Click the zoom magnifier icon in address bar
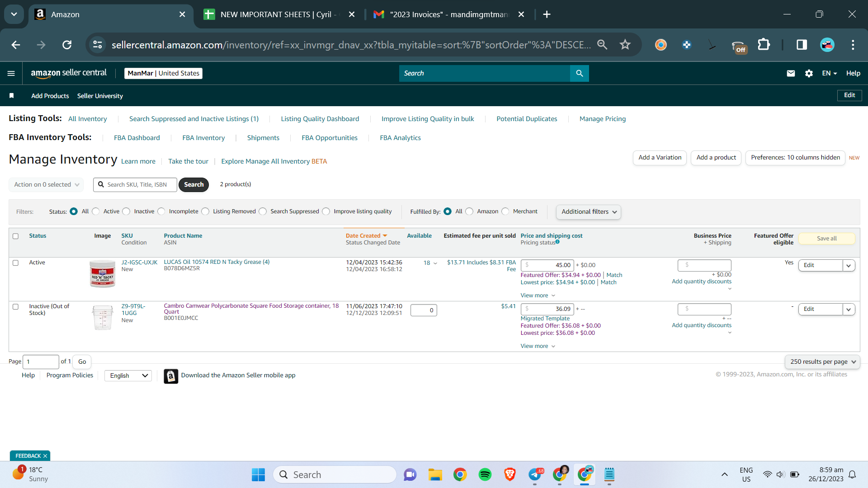The width and height of the screenshot is (868, 488). click(x=602, y=45)
